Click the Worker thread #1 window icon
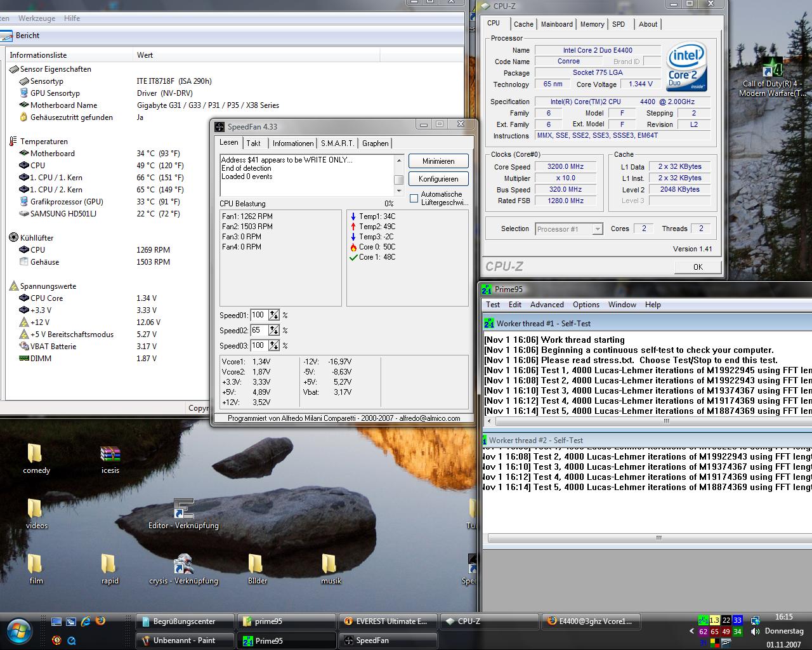Viewport: 812px width, 650px height. pos(488,324)
